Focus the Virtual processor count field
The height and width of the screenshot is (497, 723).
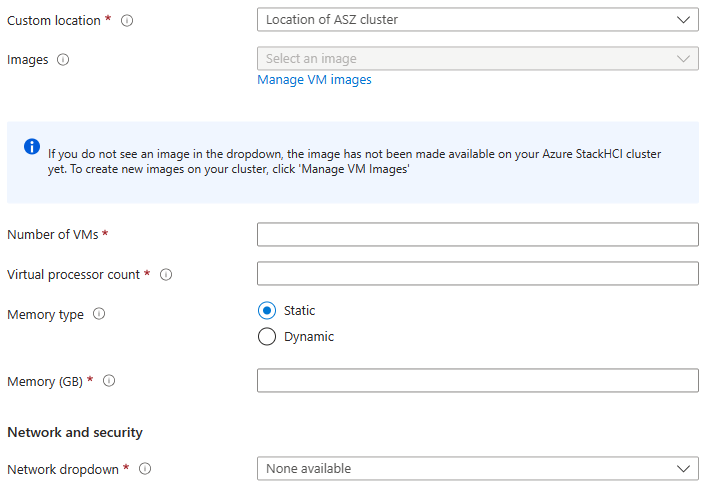click(477, 274)
